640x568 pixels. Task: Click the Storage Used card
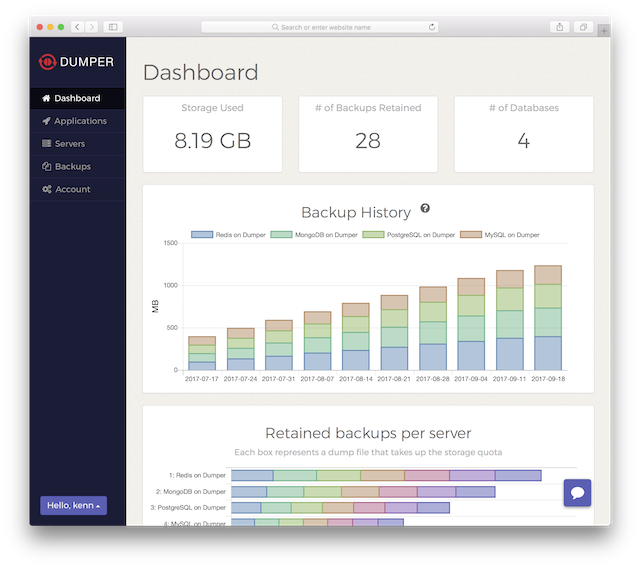click(212, 134)
